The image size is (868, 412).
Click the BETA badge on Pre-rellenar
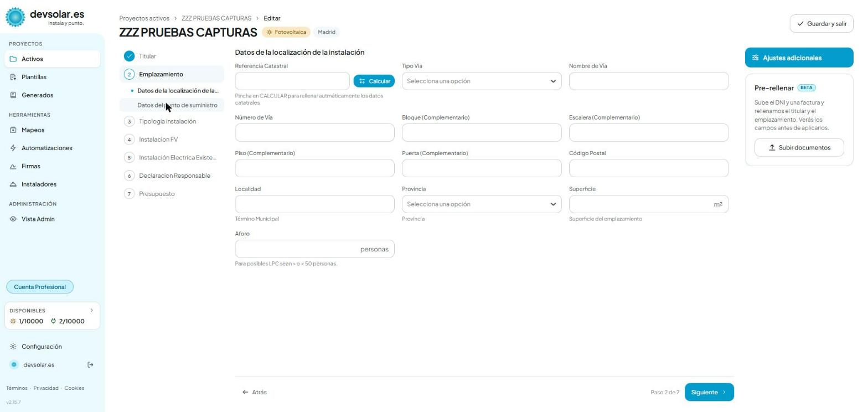(807, 88)
